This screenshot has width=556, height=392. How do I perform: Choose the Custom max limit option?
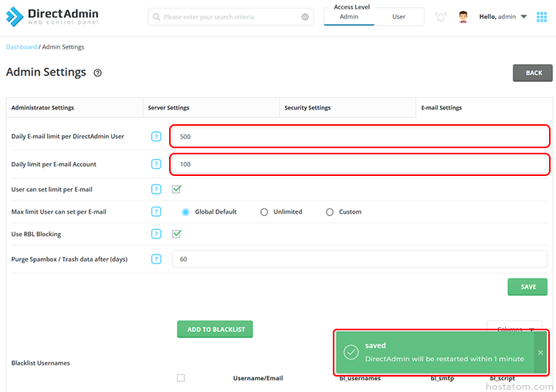point(330,211)
